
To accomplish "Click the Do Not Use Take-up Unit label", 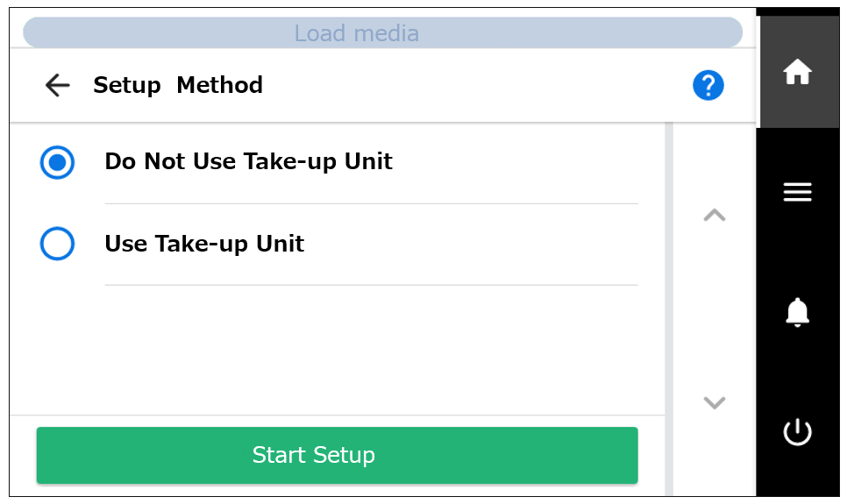I will click(248, 161).
